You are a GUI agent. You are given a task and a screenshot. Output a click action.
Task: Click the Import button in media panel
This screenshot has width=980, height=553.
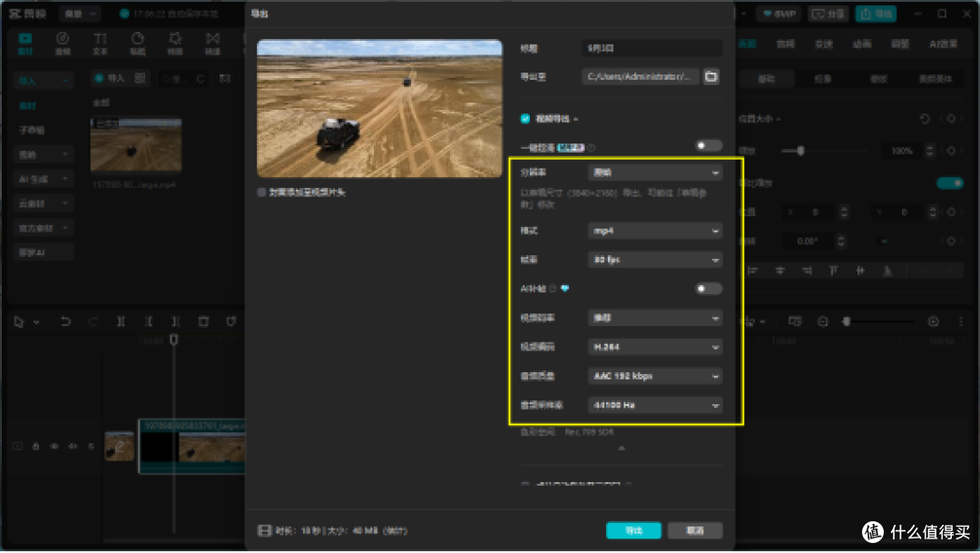110,78
